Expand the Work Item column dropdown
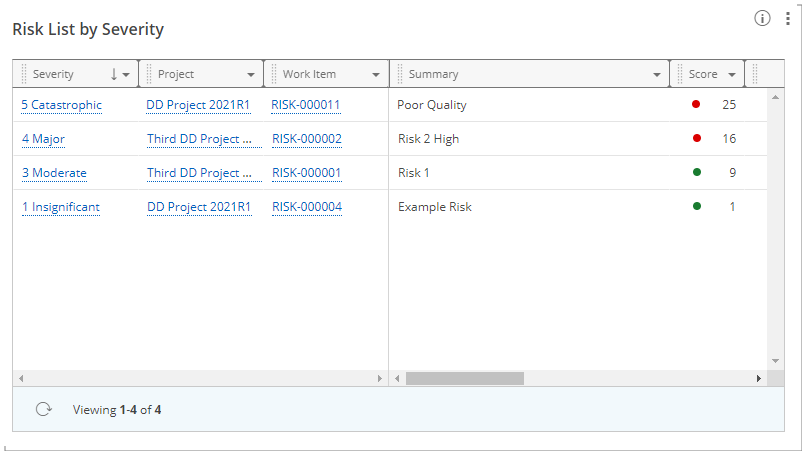 375,75
